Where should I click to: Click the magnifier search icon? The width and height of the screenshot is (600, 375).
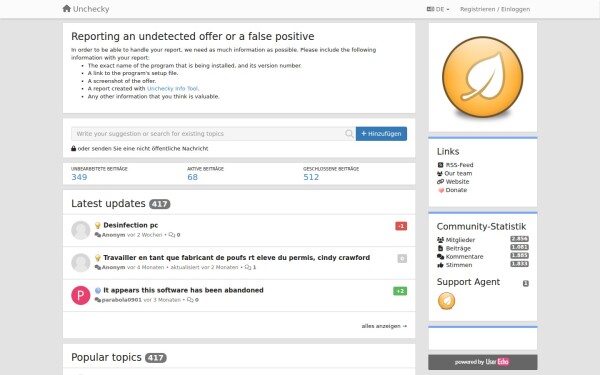click(349, 134)
